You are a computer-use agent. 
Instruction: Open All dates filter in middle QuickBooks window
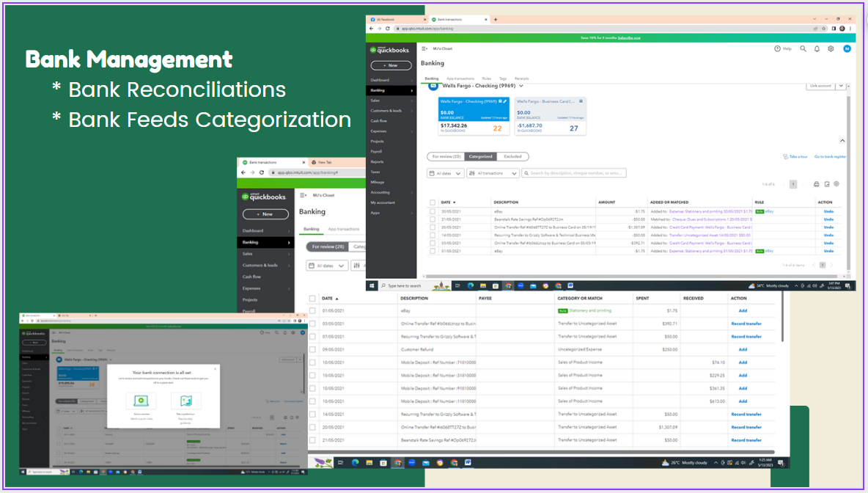[x=327, y=266]
